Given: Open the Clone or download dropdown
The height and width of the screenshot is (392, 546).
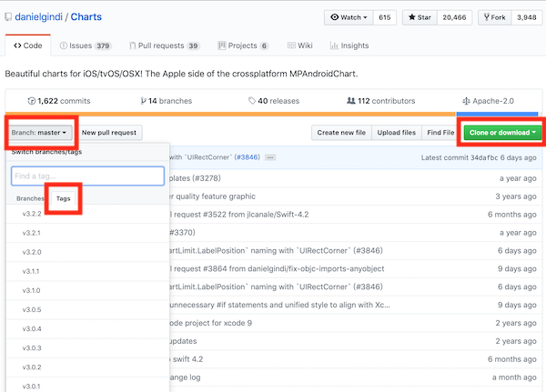Looking at the screenshot, I should pos(502,133).
